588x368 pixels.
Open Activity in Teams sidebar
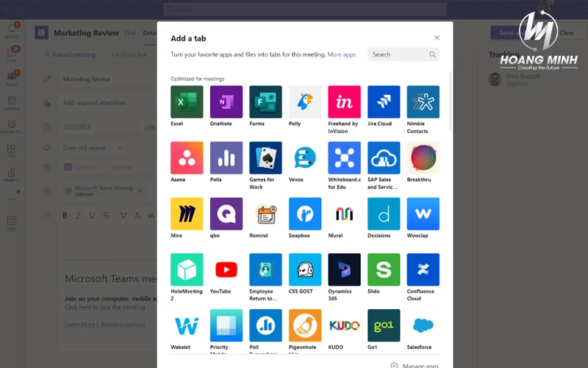click(12, 30)
